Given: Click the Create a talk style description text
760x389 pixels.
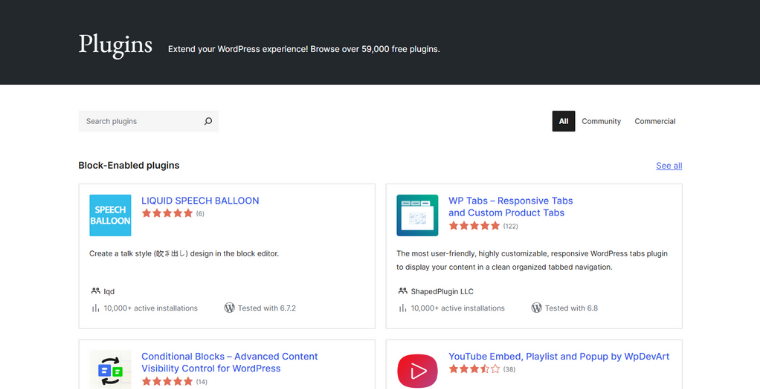Looking at the screenshot, I should 184,253.
